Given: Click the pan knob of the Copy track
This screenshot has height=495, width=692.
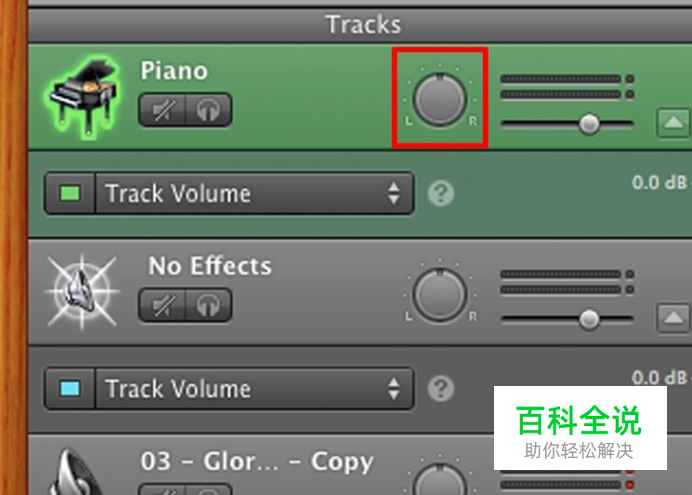Looking at the screenshot, I should (x=440, y=482).
